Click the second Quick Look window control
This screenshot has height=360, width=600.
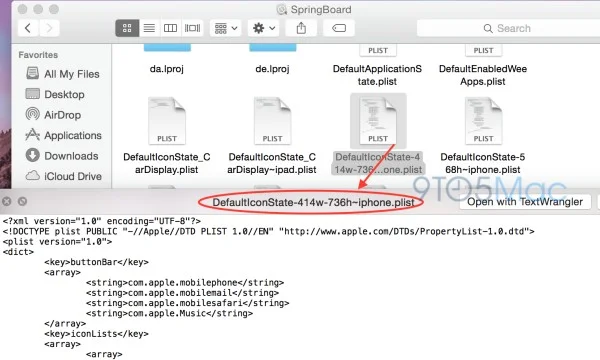click(22, 201)
